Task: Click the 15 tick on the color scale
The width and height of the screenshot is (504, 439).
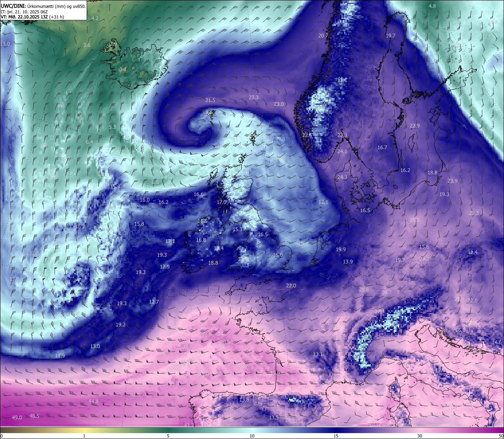Action: pos(336,435)
